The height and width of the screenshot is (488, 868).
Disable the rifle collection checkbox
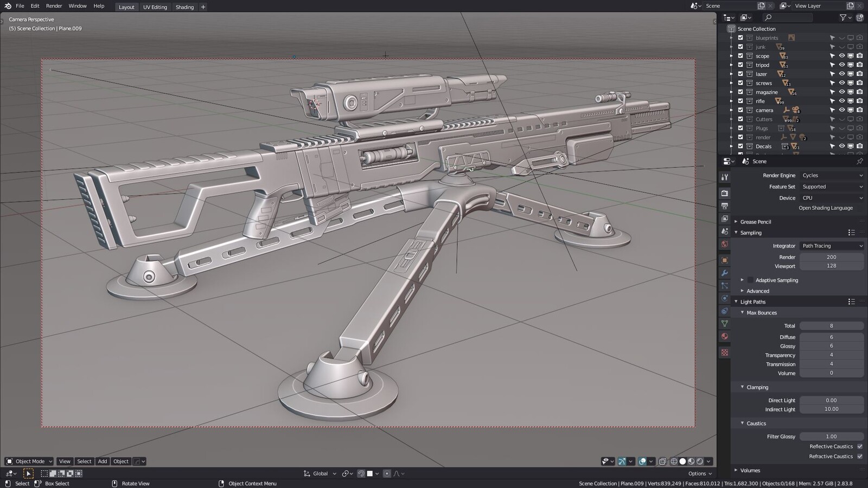point(741,101)
